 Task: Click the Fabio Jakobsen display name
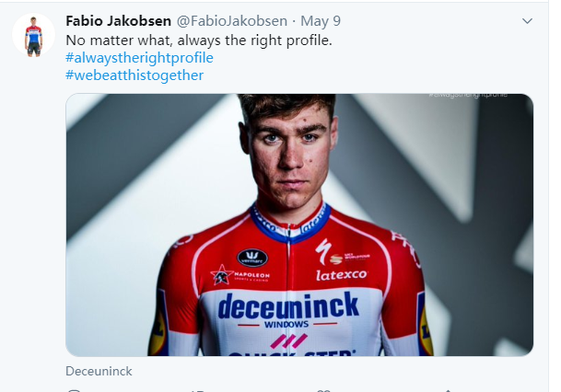(119, 20)
